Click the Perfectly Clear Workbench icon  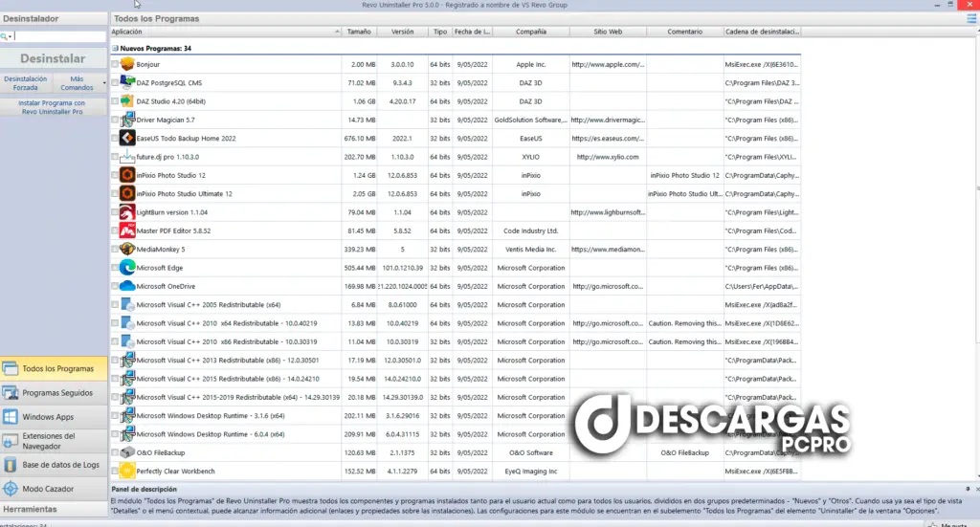click(127, 471)
